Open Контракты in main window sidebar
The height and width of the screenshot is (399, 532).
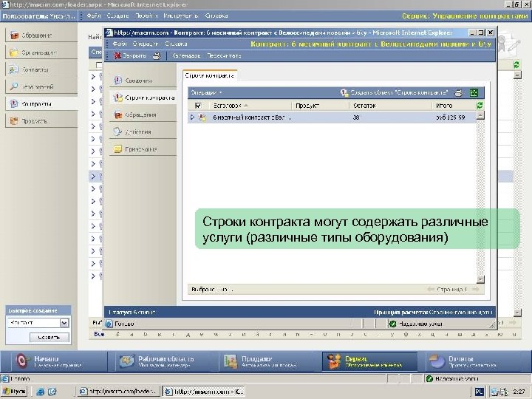pyautogui.click(x=41, y=103)
